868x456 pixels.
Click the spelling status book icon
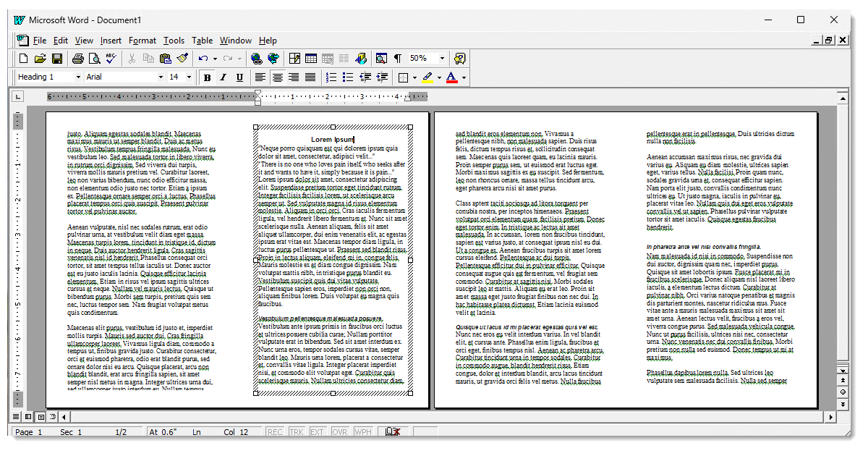[x=393, y=432]
